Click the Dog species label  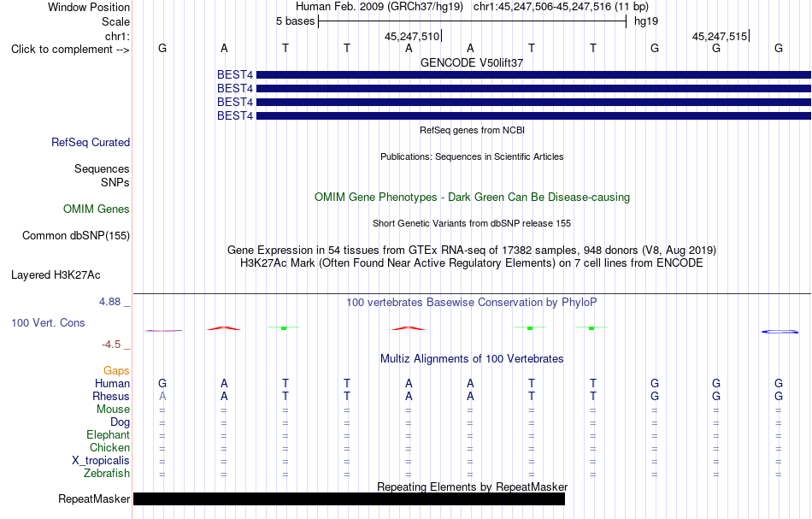pos(120,422)
